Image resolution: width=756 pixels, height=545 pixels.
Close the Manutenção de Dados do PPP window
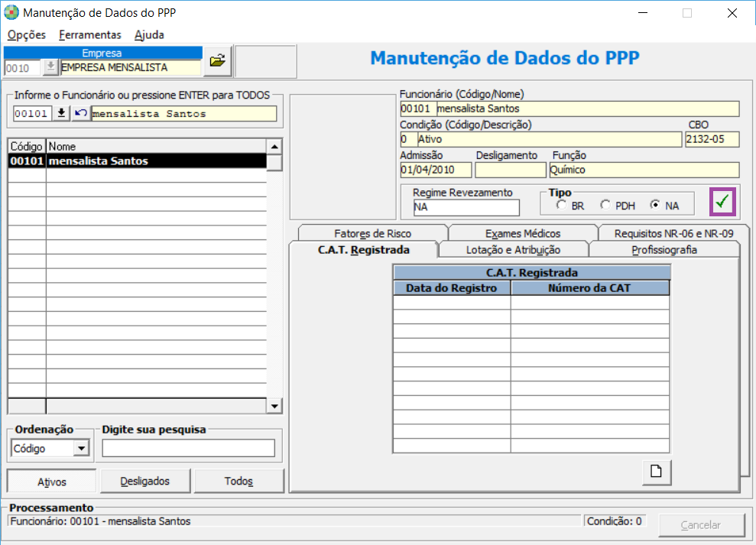click(x=732, y=13)
